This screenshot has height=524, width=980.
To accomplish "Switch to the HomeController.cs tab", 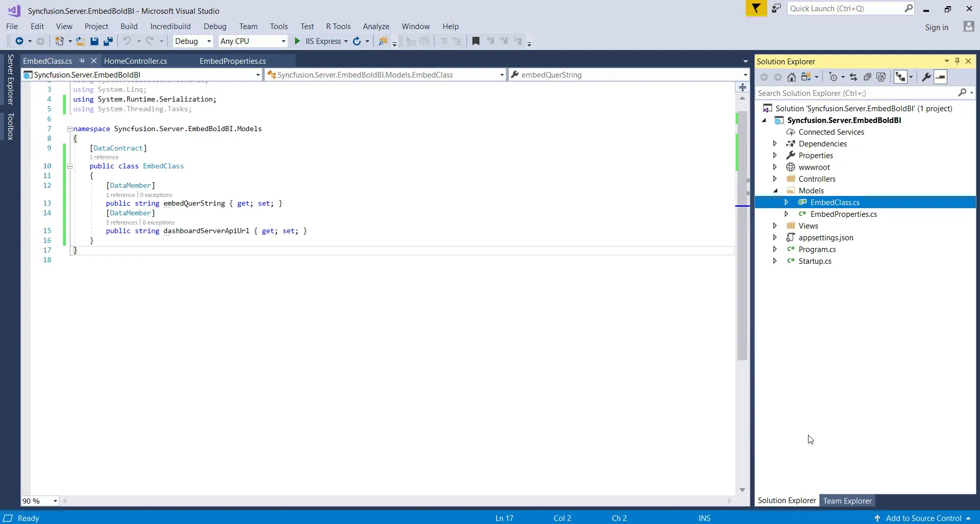I will pyautogui.click(x=136, y=61).
